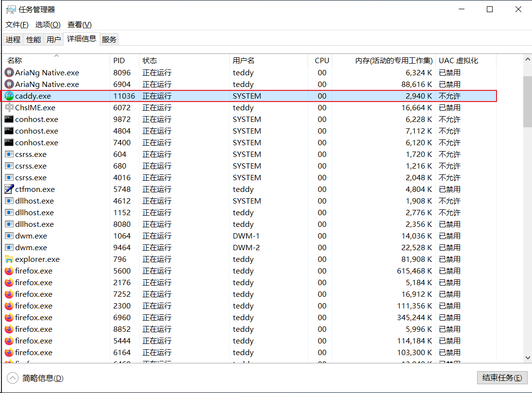Image resolution: width=532 pixels, height=393 pixels.
Task: Click the firefox.exe icon with PID 2176
Action: 9,282
